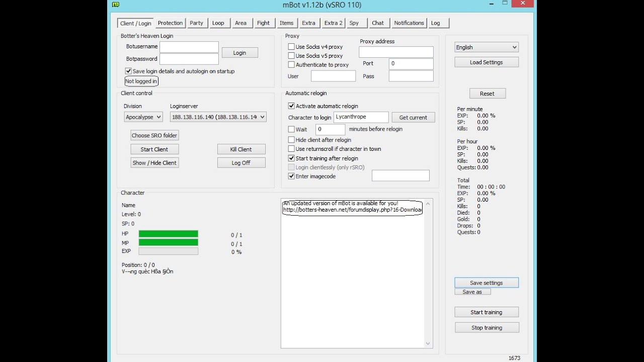The width and height of the screenshot is (644, 362).
Task: Toggle Authenticate to proxy checkbox
Action: click(291, 65)
